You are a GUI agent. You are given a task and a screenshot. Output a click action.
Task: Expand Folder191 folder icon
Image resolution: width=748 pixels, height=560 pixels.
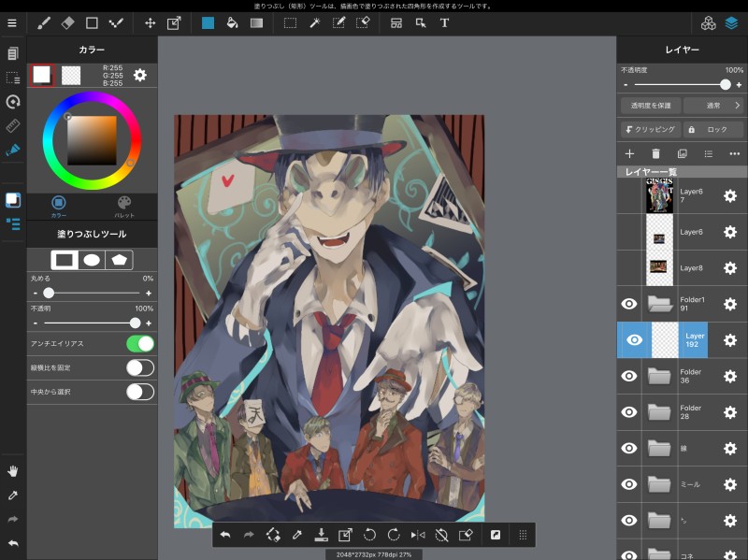click(660, 304)
